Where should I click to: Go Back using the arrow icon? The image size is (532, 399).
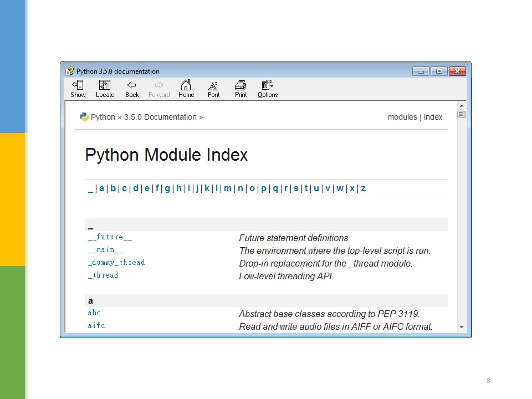pyautogui.click(x=132, y=85)
